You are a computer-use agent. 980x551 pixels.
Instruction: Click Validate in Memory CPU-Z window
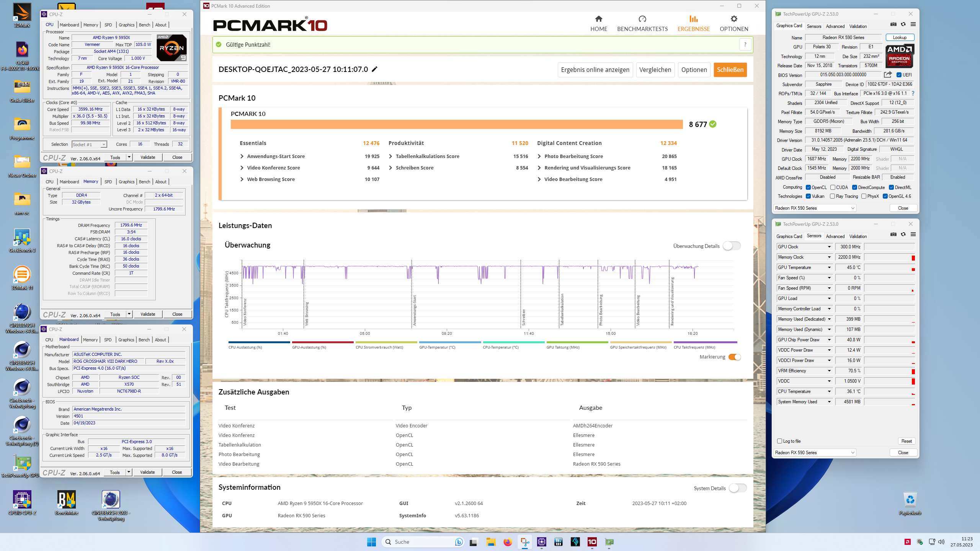point(148,314)
